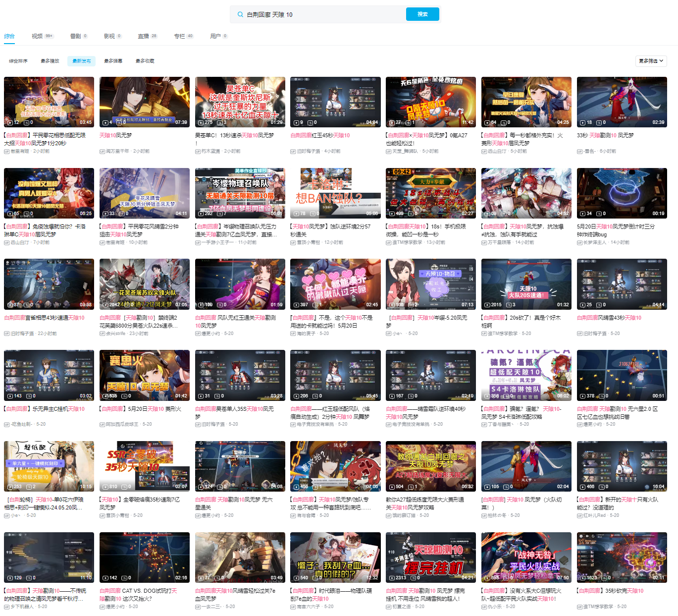Screen dimensions: 678x616
Task: Open video titled 33秒 天隙勘测10 凤无梦
Action: click(605, 135)
